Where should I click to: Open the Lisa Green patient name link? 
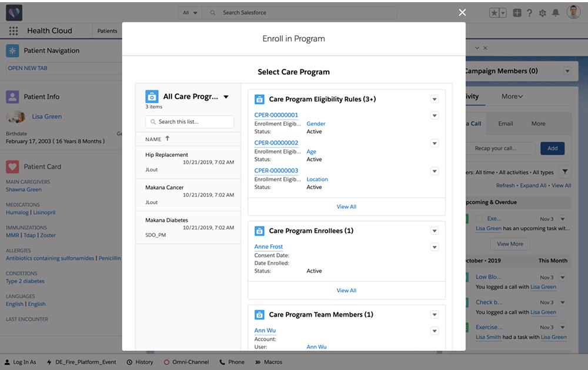47,116
